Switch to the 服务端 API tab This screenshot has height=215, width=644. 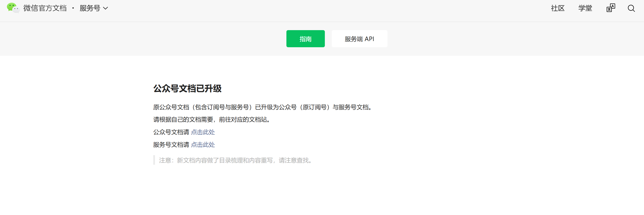pyautogui.click(x=359, y=39)
